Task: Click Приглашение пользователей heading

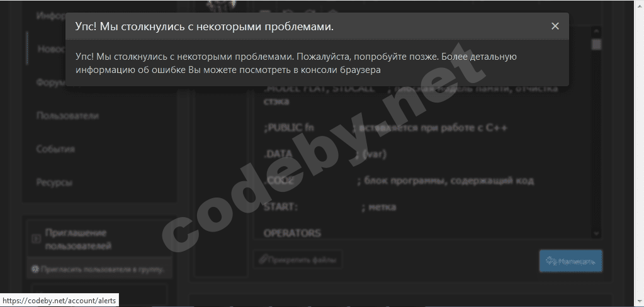Action: tap(77, 239)
